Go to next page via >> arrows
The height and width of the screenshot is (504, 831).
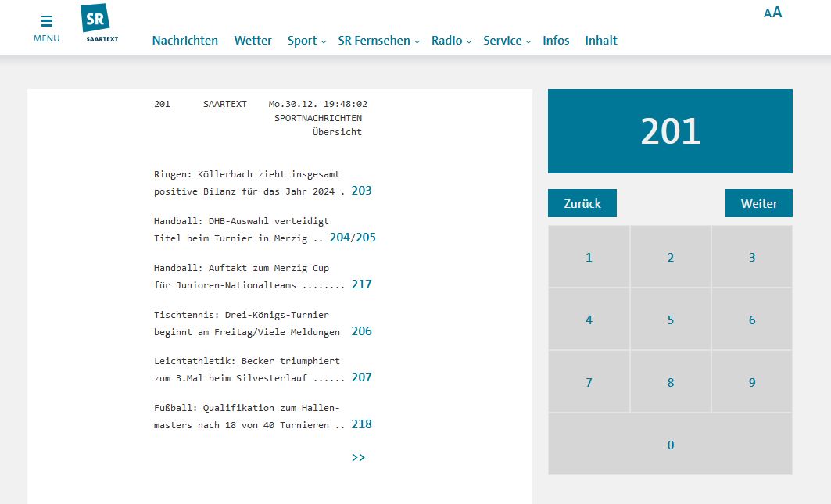coord(358,458)
